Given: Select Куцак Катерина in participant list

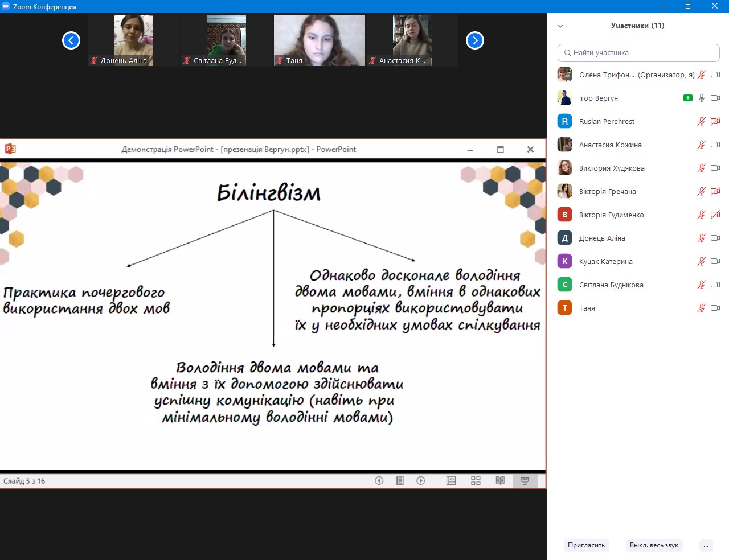Looking at the screenshot, I should tap(605, 261).
